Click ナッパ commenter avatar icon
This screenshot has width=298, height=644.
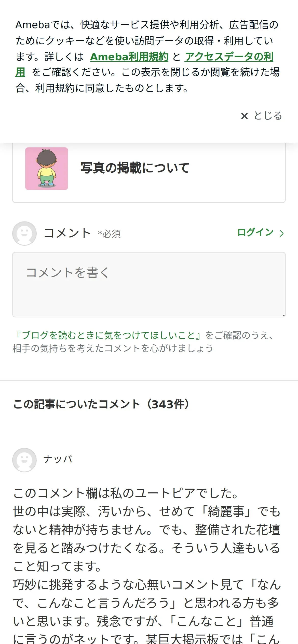tap(24, 460)
